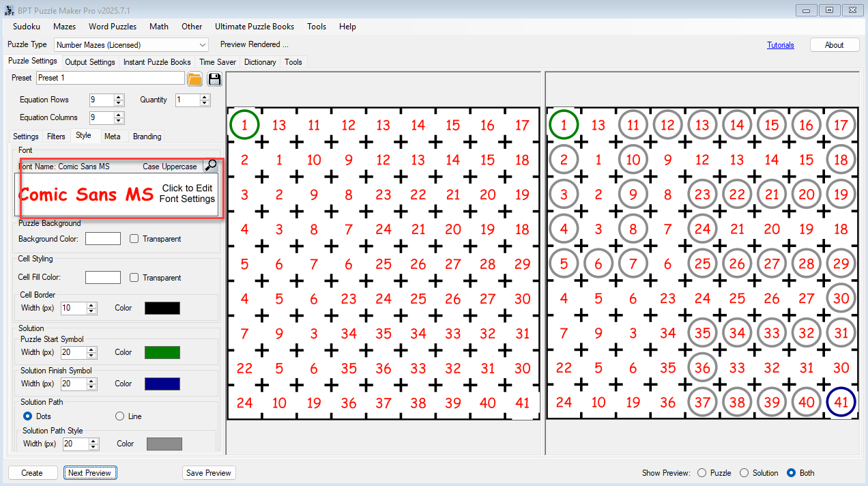Open preset folder icon
868x486 pixels.
[x=195, y=78]
